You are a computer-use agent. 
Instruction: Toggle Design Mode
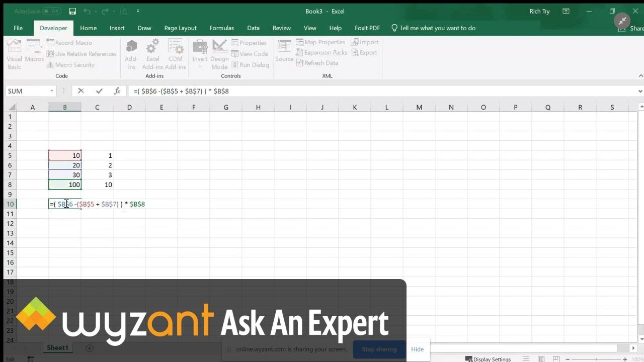219,54
